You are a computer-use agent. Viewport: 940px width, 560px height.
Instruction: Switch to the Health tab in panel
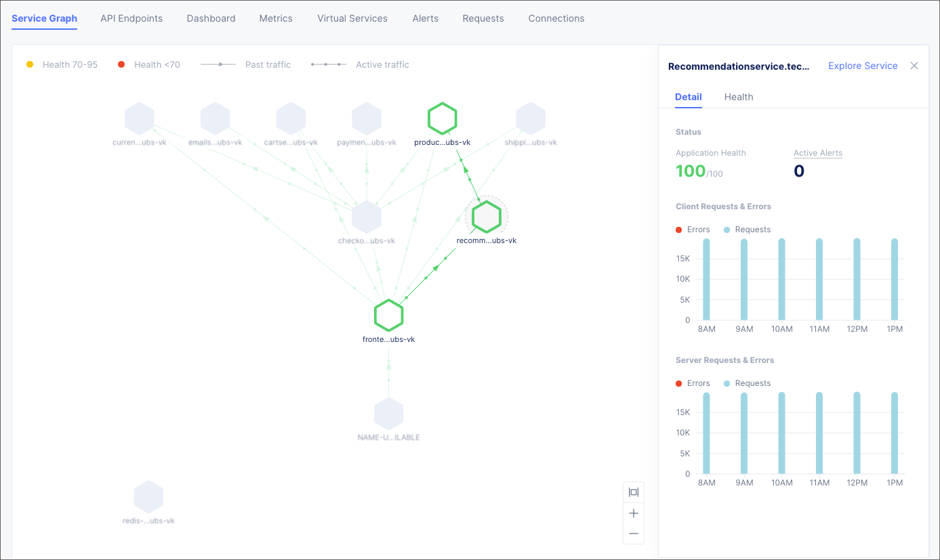pyautogui.click(x=739, y=97)
